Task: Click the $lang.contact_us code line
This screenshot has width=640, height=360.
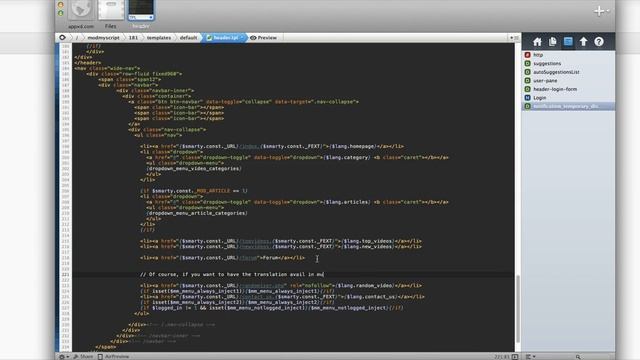Action: tap(282, 297)
